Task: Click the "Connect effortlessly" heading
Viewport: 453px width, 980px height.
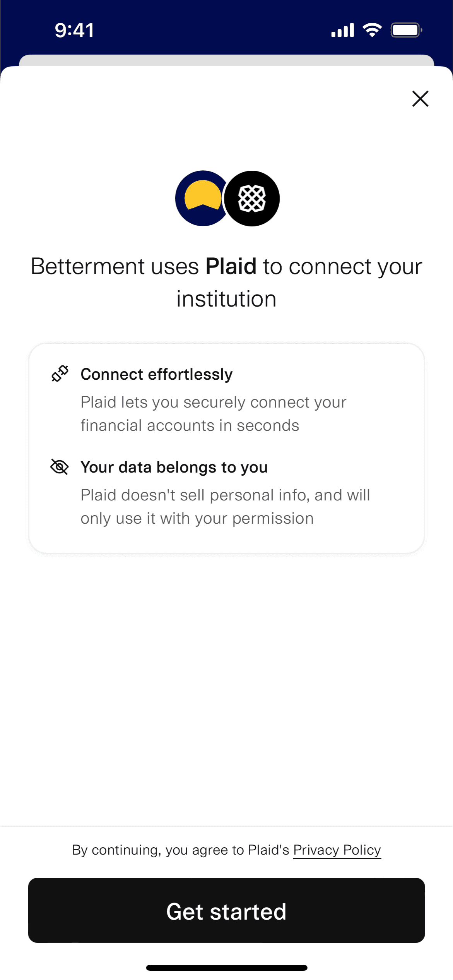Action: click(156, 374)
